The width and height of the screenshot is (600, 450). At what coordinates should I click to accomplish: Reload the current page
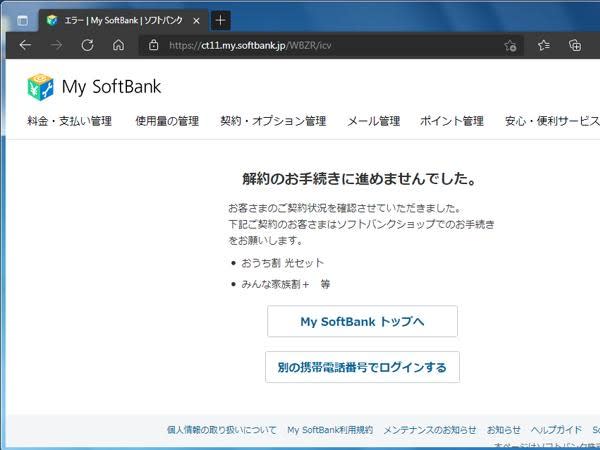[x=87, y=45]
